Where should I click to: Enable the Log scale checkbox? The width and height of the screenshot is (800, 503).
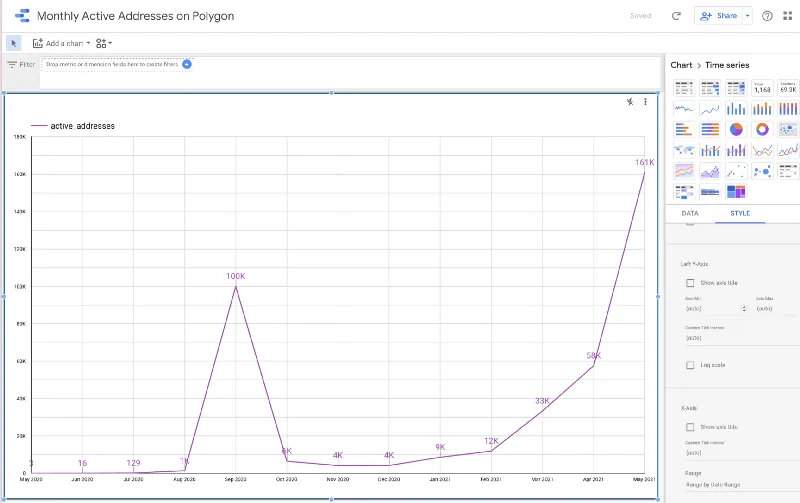pos(690,365)
